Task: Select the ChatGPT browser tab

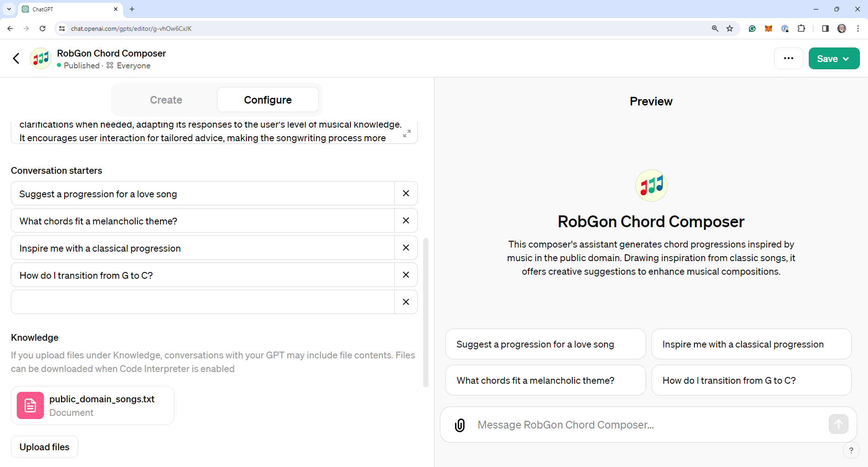Action: tap(71, 9)
